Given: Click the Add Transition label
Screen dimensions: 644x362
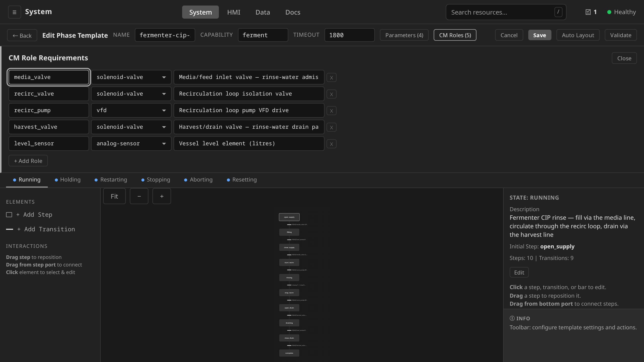Looking at the screenshot, I should tap(46, 229).
